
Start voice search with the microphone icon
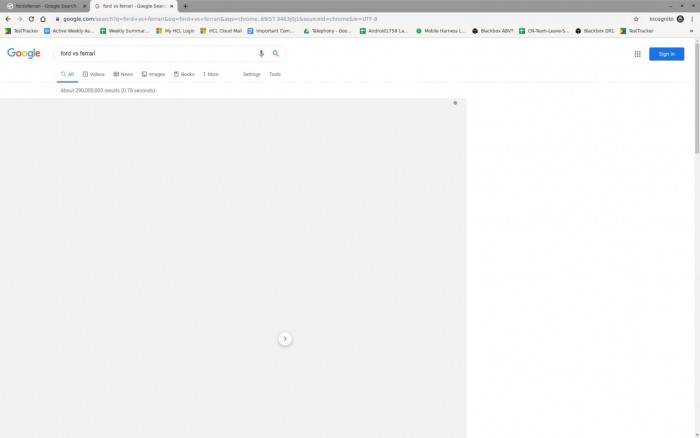point(261,54)
